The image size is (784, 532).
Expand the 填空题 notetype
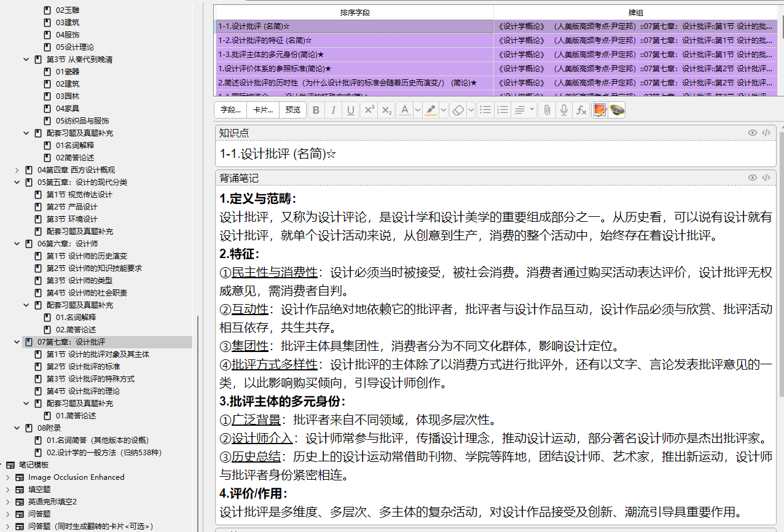7,490
